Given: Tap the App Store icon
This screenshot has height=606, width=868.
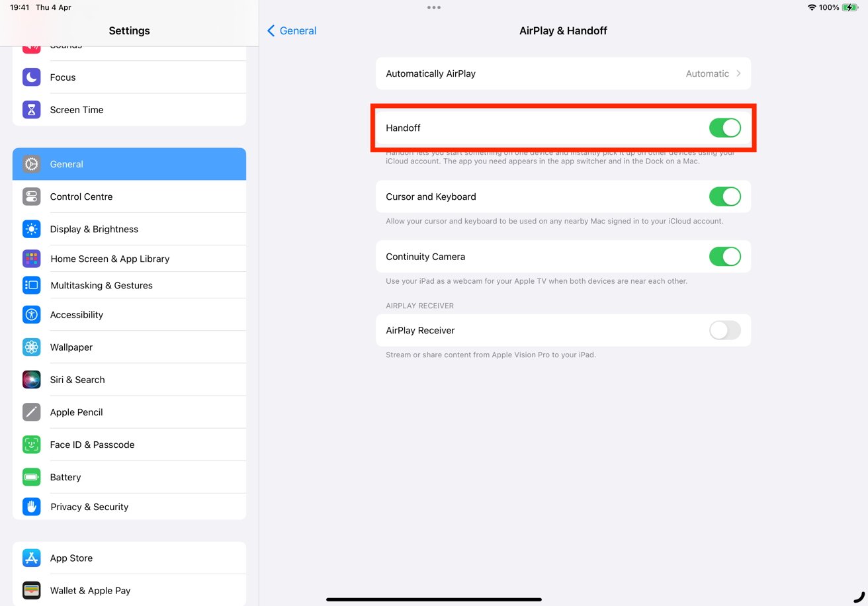Looking at the screenshot, I should point(32,558).
